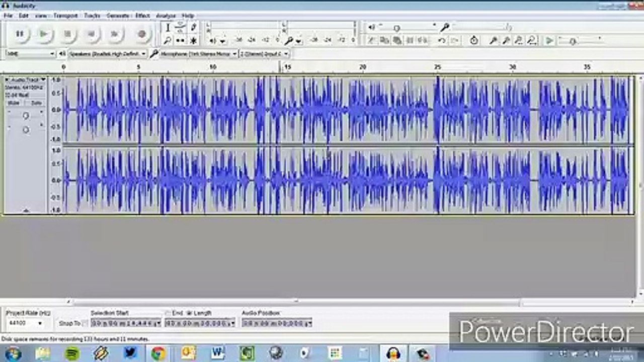Click the Play-at-speed green arrow
644x362 pixels.
549,40
